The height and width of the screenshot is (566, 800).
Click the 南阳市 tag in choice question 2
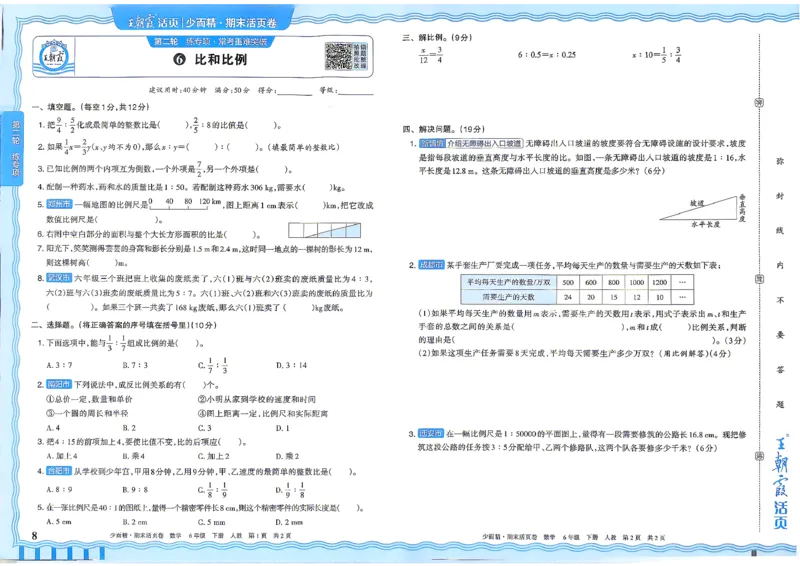point(59,384)
